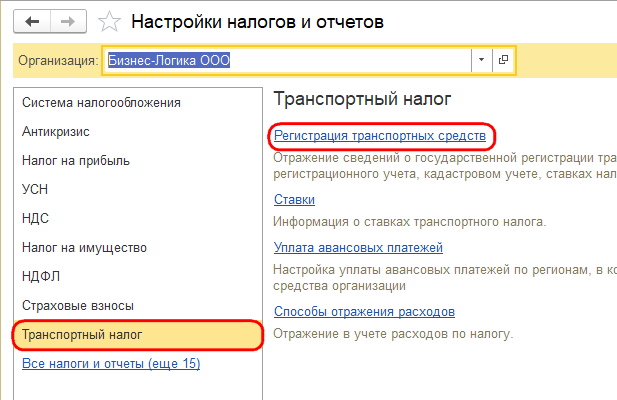The width and height of the screenshot is (617, 400).
Task: Go back with the left arrow button
Action: [x=32, y=22]
